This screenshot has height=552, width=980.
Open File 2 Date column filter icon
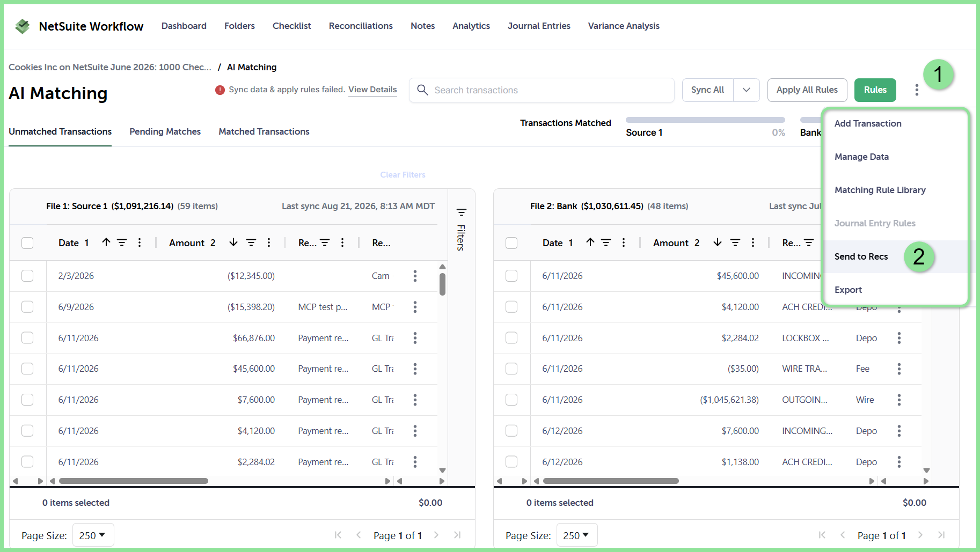[606, 242]
